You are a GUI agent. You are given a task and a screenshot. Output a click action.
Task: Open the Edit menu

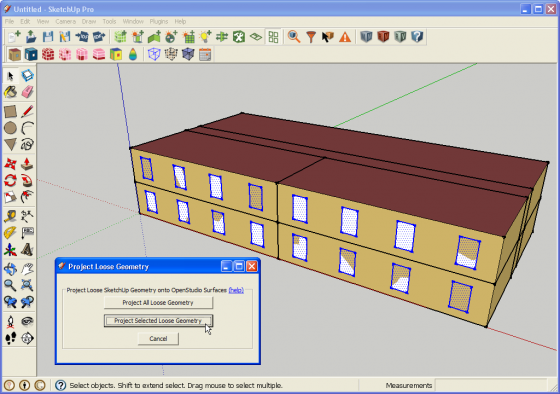(25, 21)
